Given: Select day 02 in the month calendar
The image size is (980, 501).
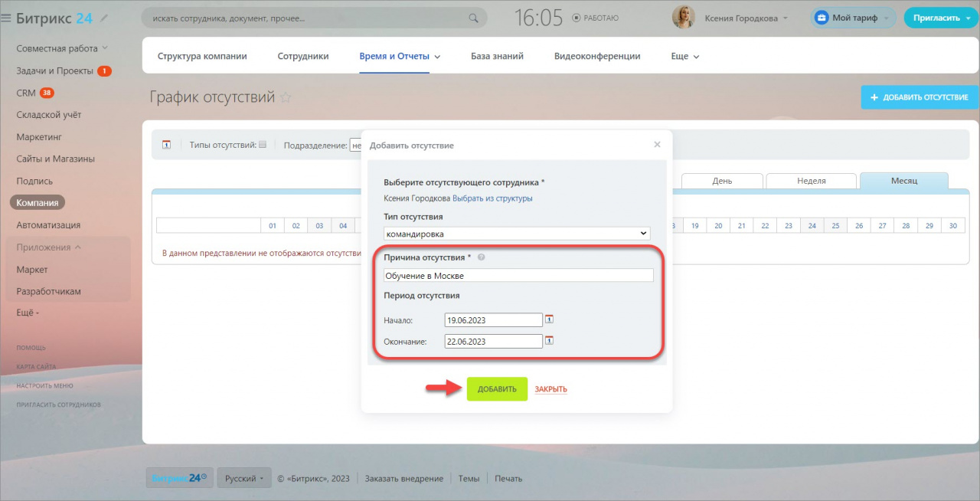Looking at the screenshot, I should pos(296,226).
